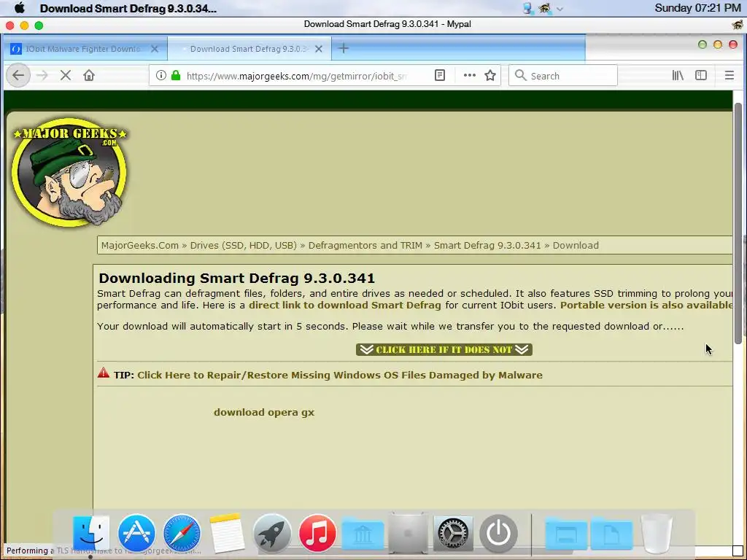
Task: Click the clock showing Sunday 07:21 PM
Action: 697,8
